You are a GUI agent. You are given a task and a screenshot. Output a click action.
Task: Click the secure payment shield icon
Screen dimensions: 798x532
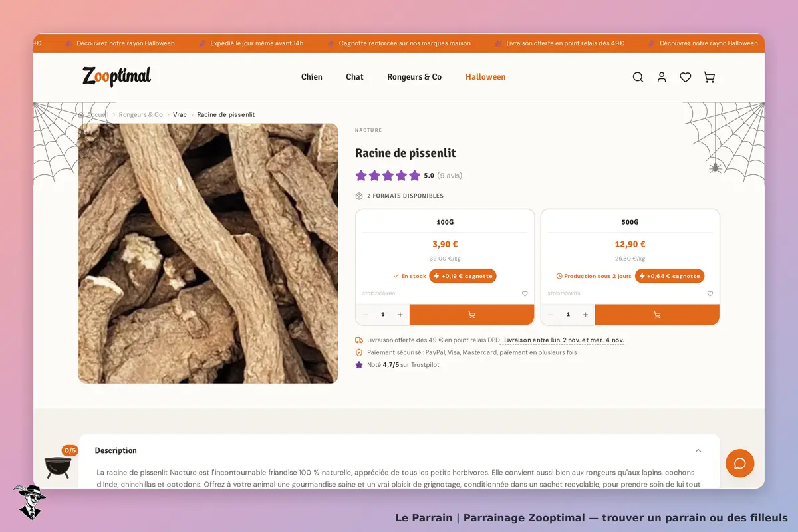point(359,352)
